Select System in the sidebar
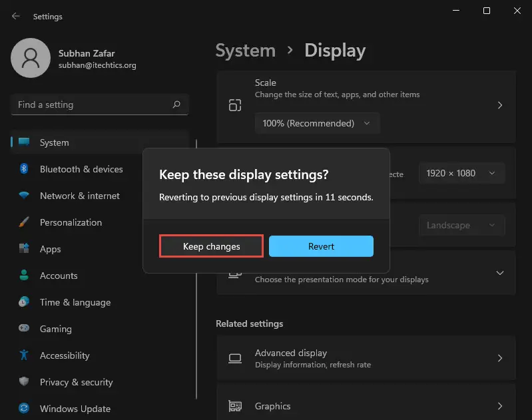 100,142
